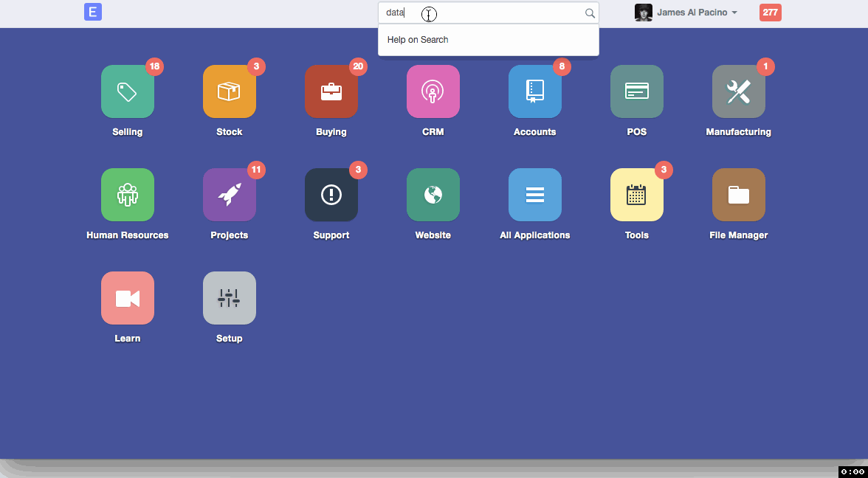
Task: Open All Applications list icon
Action: point(535,195)
